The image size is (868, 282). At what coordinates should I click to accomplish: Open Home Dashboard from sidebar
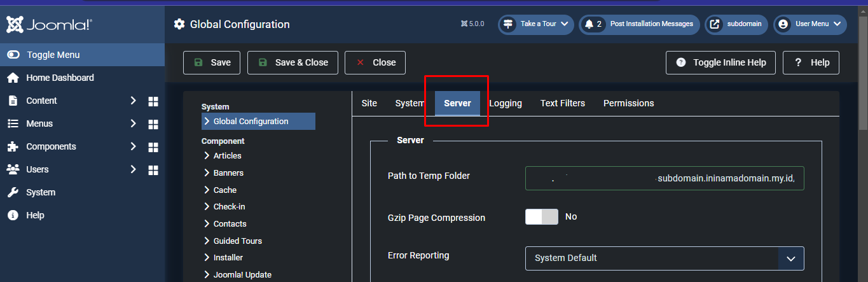(60, 78)
